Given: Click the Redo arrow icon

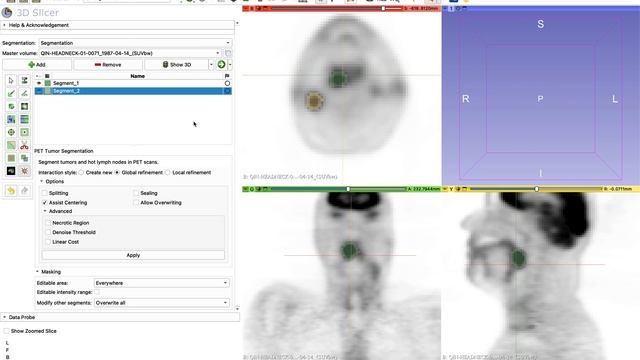Looking at the screenshot, I should coord(24,191).
